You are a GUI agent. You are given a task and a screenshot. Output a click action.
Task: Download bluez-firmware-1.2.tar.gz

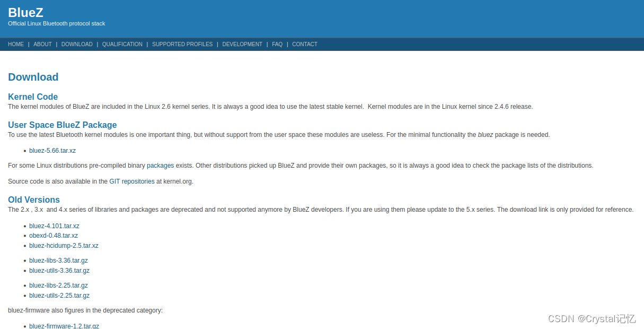click(64, 326)
